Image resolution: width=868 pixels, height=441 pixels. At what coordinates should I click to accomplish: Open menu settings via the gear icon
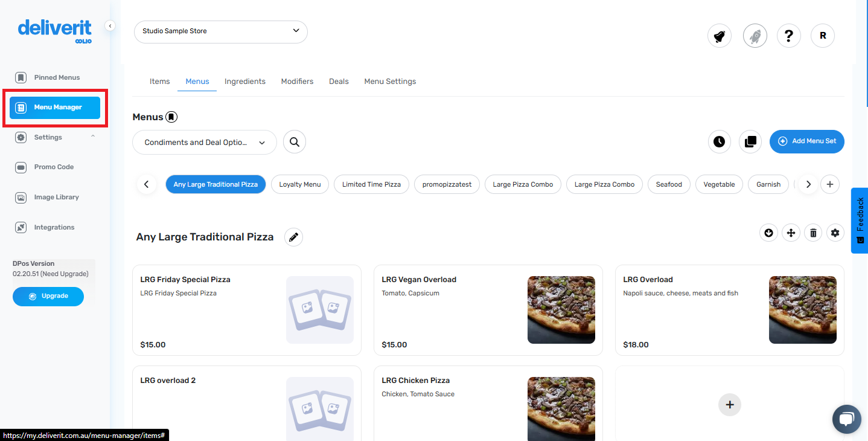click(835, 233)
